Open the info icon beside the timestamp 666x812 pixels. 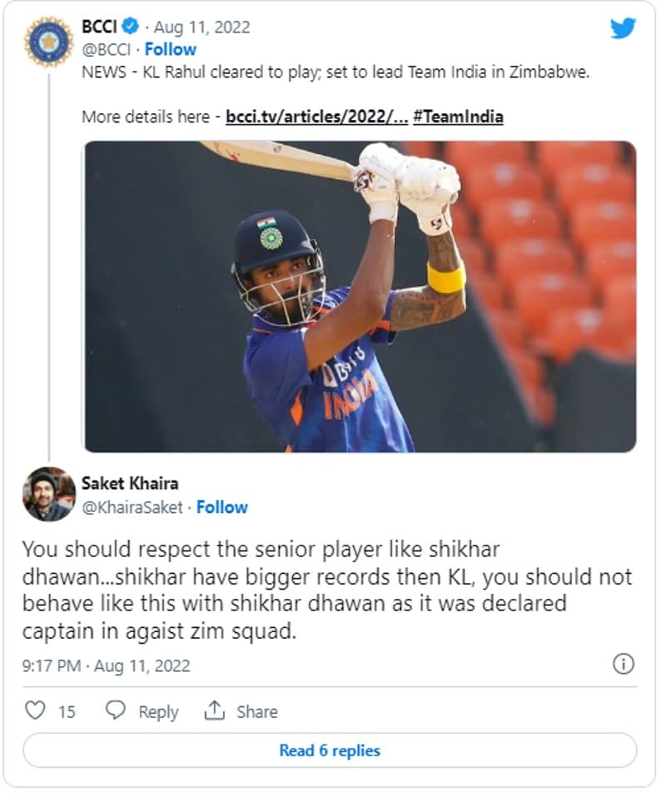[x=623, y=664]
